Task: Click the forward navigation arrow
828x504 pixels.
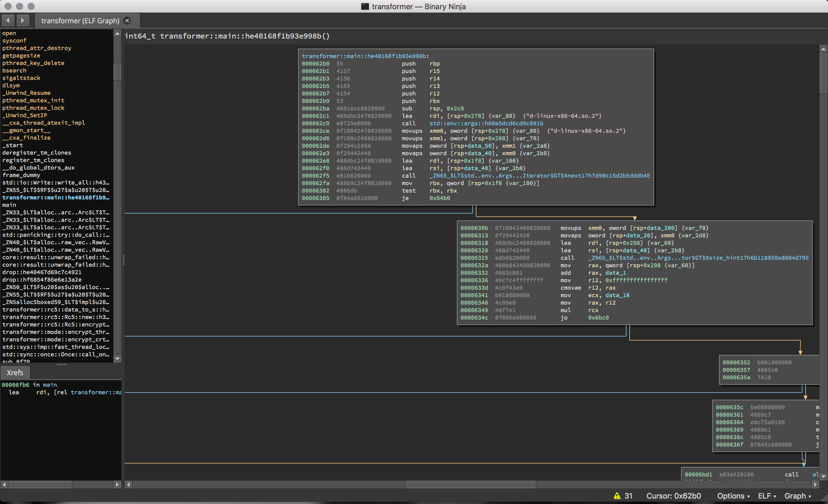Action: (x=22, y=20)
